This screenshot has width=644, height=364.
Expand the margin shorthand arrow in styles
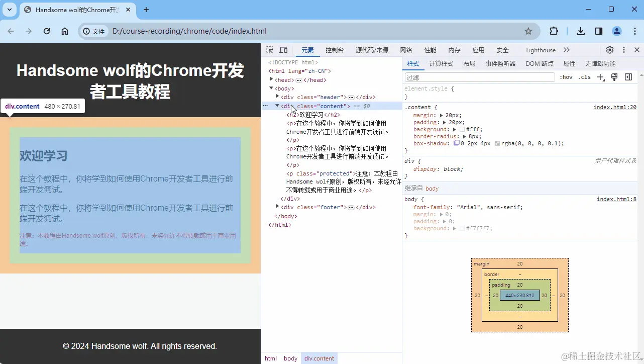pyautogui.click(x=441, y=116)
